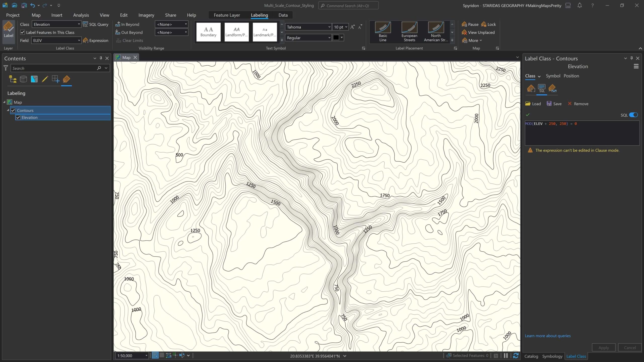This screenshot has height=362, width=644.
Task: Click the black text color swatch
Action: coord(336,38)
